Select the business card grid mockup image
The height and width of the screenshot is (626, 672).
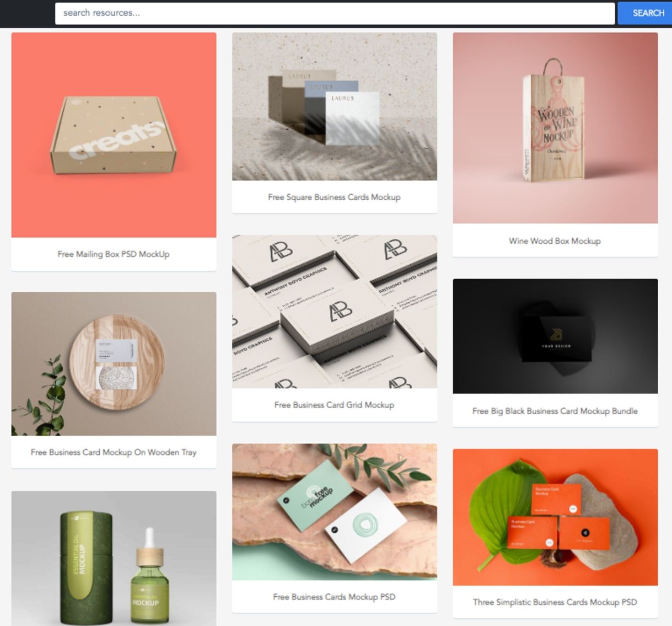coord(335,312)
